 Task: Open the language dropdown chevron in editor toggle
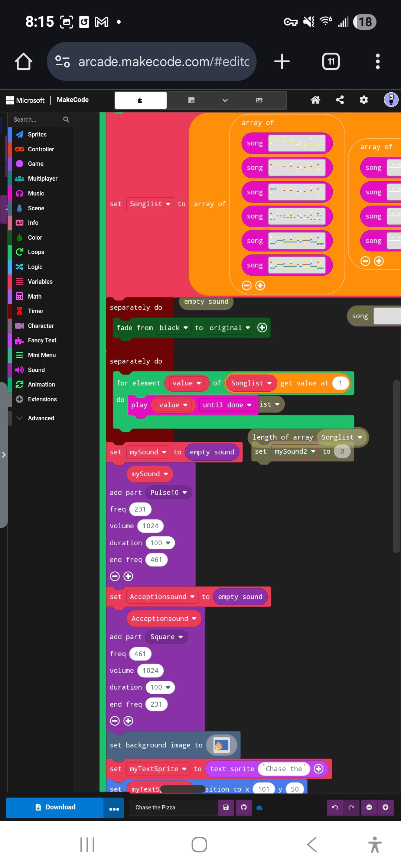click(x=225, y=100)
